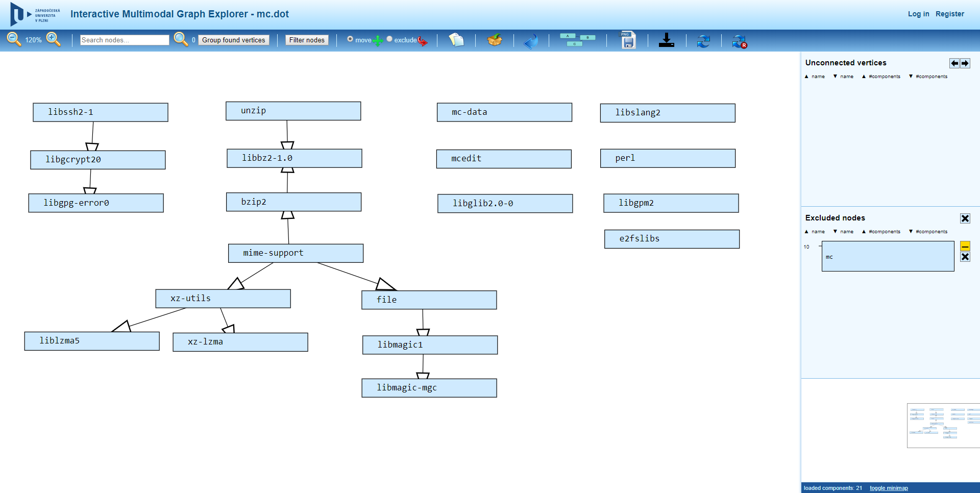
Task: Select the libslang2 node
Action: [x=668, y=113]
